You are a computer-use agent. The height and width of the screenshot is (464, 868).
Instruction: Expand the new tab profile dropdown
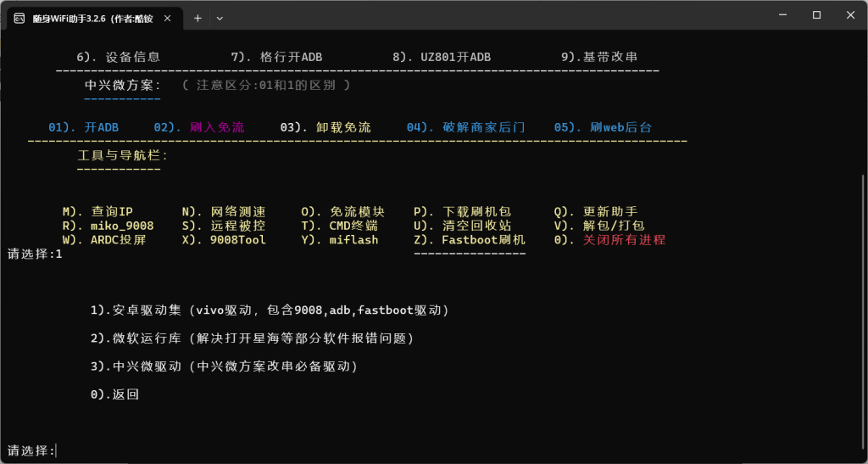(x=220, y=17)
